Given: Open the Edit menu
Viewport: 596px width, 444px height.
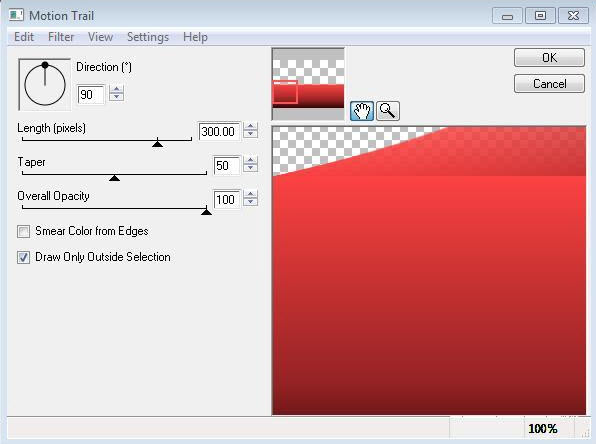Looking at the screenshot, I should click(x=24, y=37).
